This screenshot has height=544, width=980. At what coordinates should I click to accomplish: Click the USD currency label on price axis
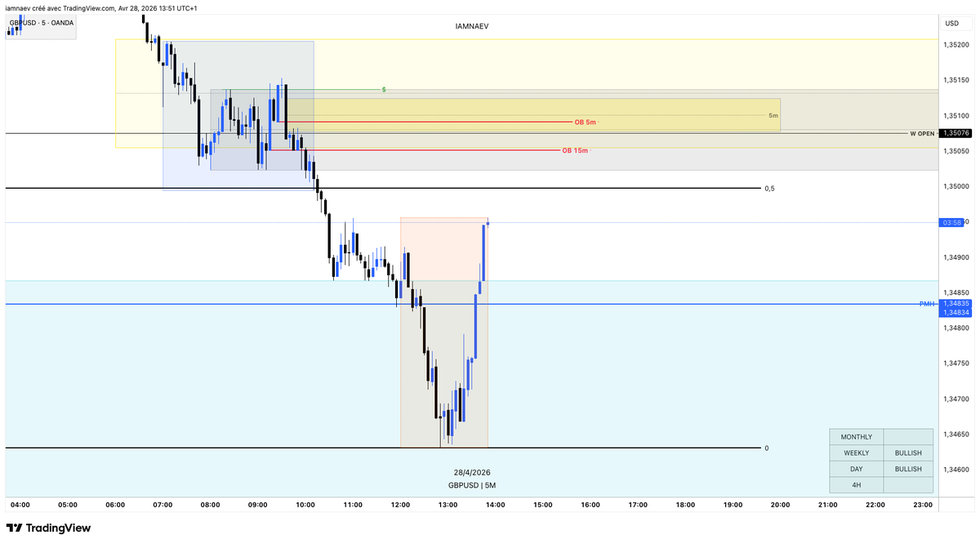[x=952, y=23]
